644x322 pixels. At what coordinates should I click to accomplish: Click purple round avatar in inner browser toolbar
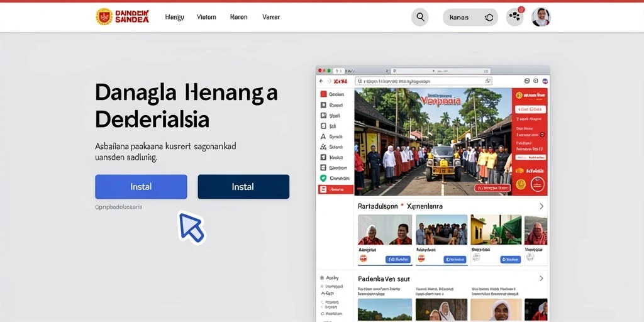coord(545,81)
